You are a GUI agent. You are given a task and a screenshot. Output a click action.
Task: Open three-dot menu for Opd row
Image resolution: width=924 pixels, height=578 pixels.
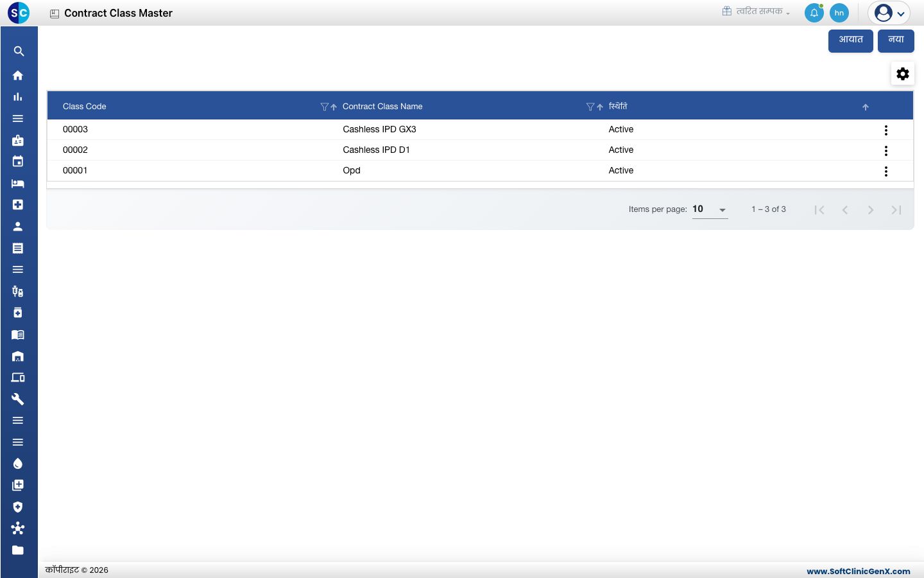[x=886, y=171]
